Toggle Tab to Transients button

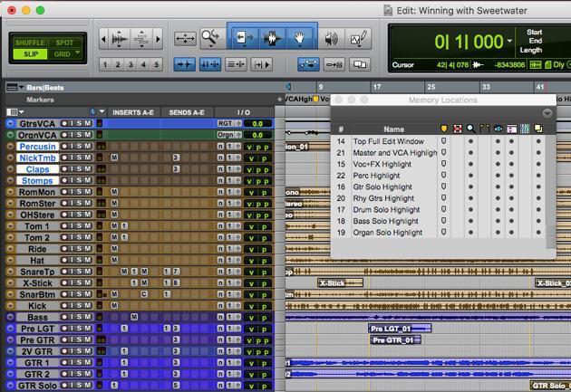pyautogui.click(x=184, y=64)
